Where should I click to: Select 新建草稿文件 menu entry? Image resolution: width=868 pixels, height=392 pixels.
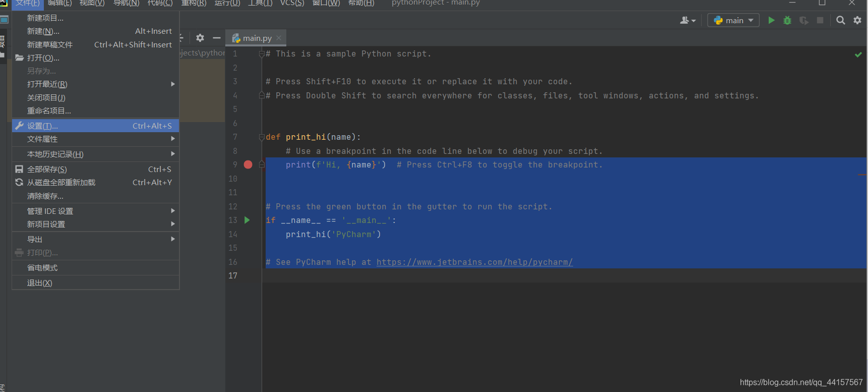pos(95,44)
